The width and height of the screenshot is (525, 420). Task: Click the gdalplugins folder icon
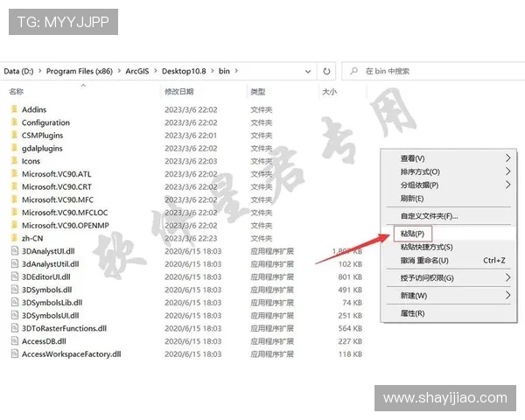coord(13,148)
